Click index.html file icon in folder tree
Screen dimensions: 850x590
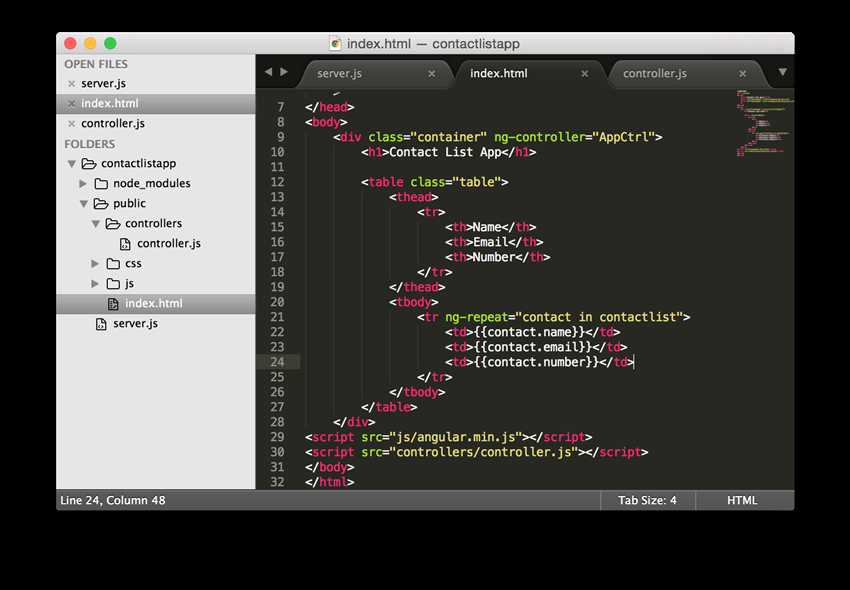[x=113, y=304]
